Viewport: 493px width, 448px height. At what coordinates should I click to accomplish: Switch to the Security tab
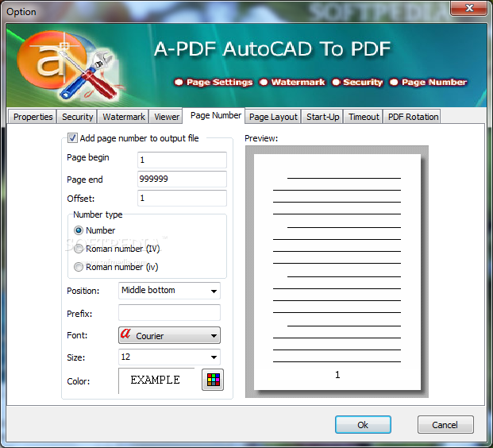pos(77,117)
